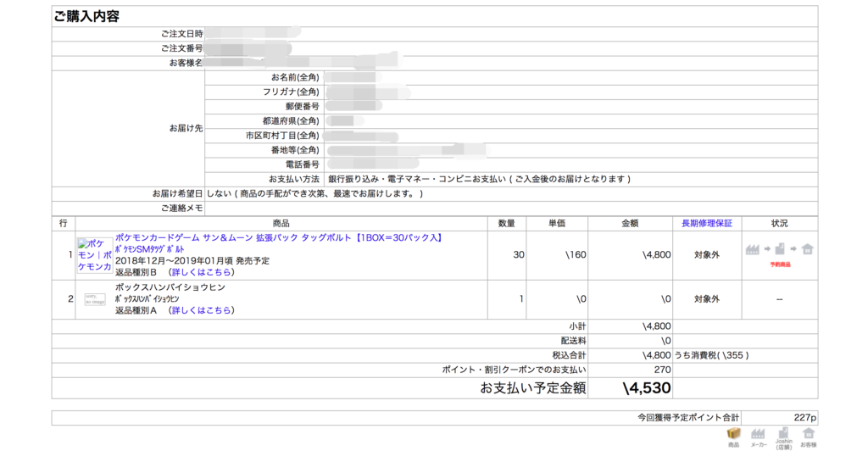Select the お支払い予定金額 \4,530 total
The image size is (868, 451).
[x=647, y=388]
